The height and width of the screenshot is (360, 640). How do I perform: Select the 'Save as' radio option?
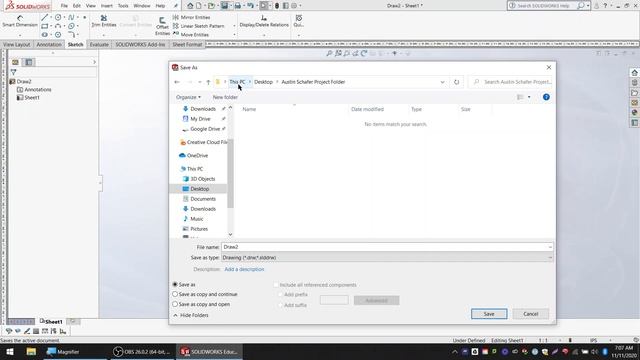(x=175, y=284)
